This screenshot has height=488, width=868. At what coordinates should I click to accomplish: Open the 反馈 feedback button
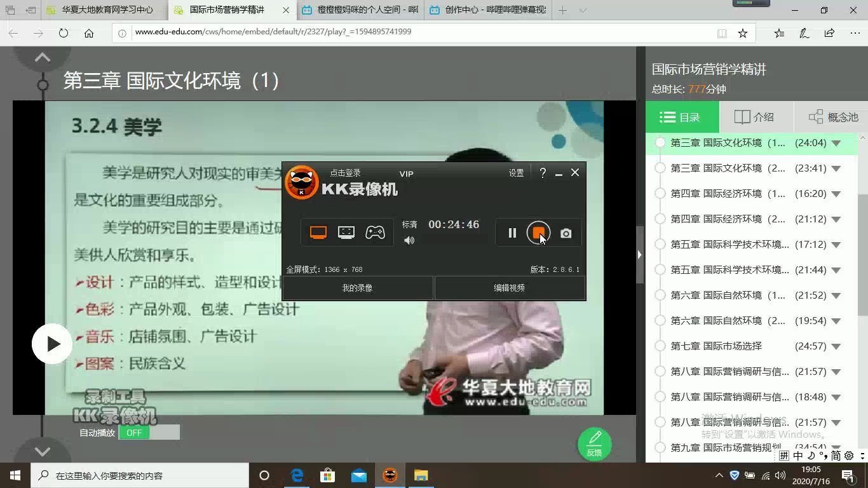[594, 444]
